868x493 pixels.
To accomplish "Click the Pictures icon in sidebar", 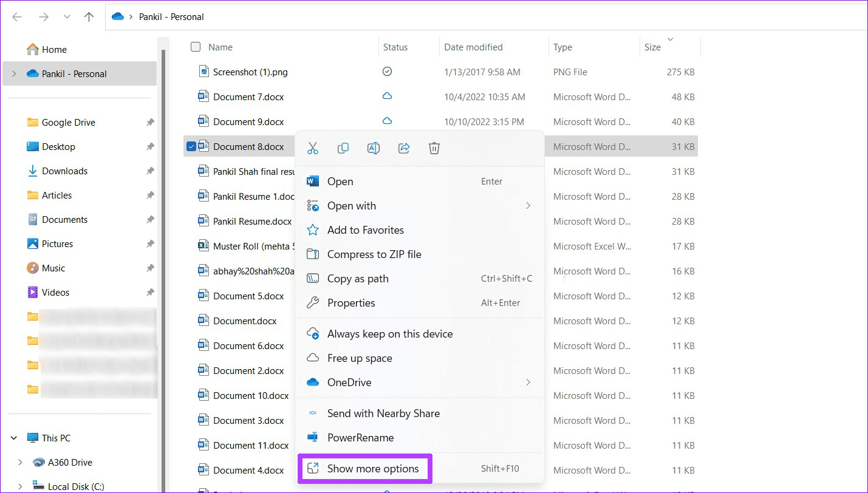I will (x=33, y=243).
